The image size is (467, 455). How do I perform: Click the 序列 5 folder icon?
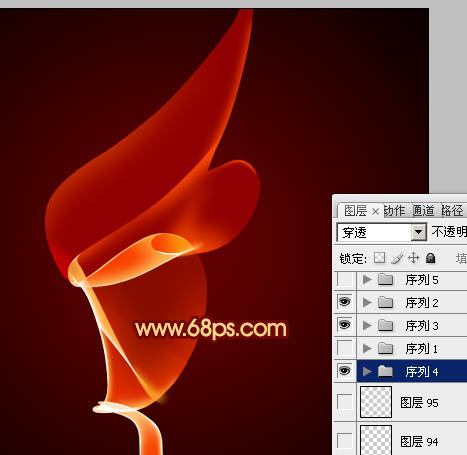tap(386, 279)
